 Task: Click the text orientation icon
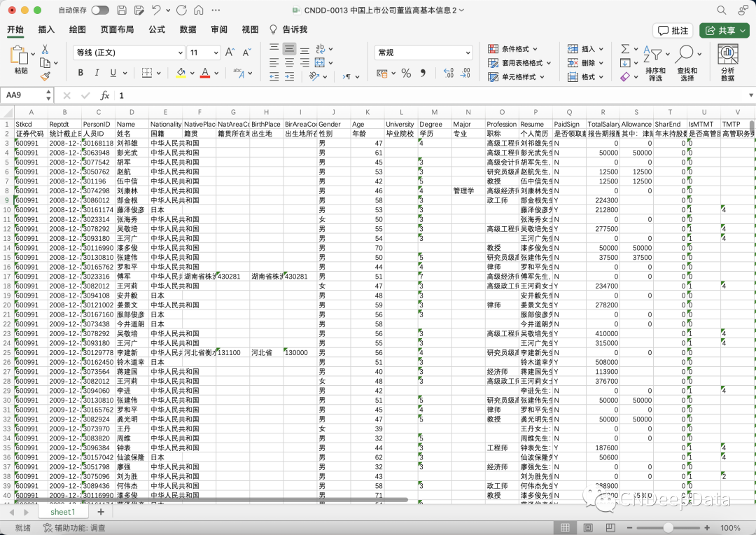(314, 76)
